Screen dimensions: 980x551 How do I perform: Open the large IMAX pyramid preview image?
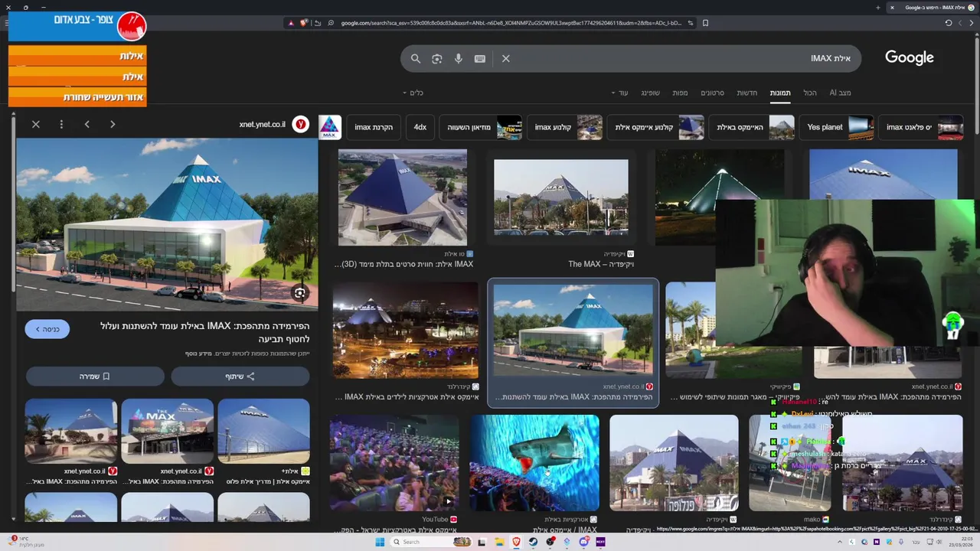pos(167,224)
